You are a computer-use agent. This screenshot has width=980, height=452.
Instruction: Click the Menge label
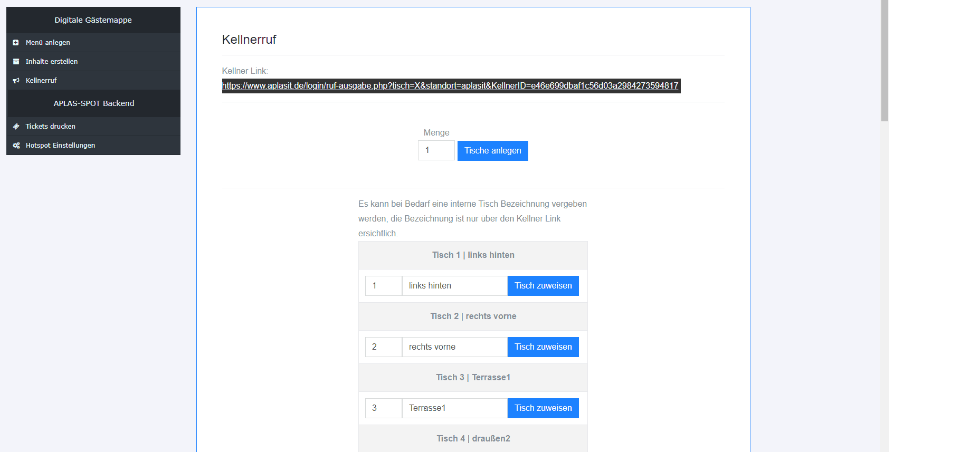[436, 133]
